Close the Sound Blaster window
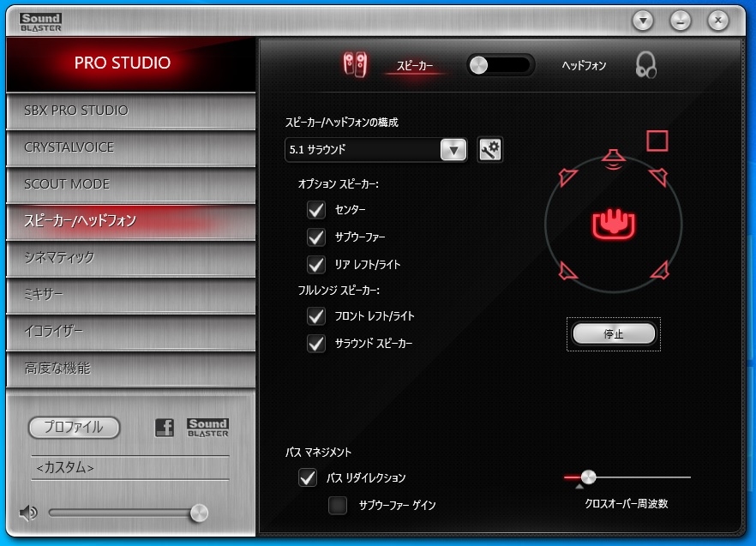756x546 pixels. 718,21
